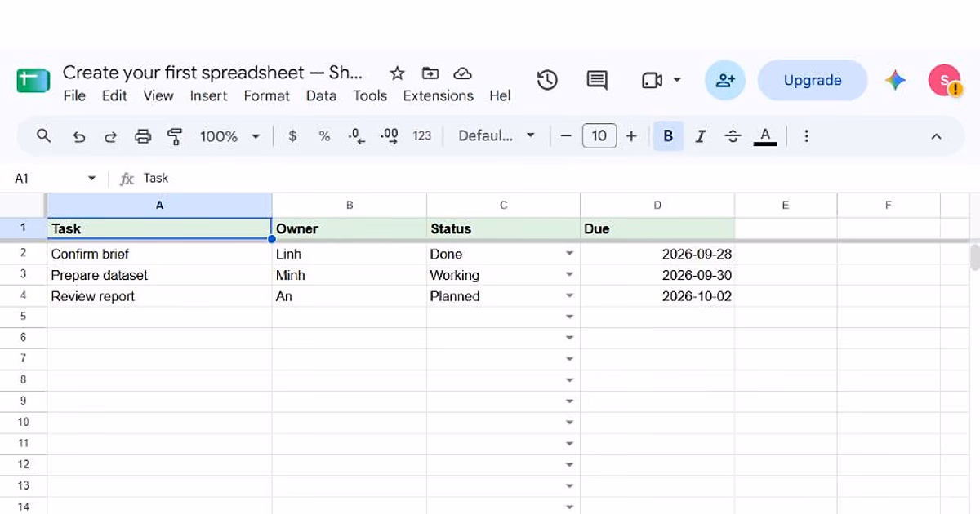Collapse the menus with up chevron
Viewport: 980px width, 514px height.
pos(937,136)
